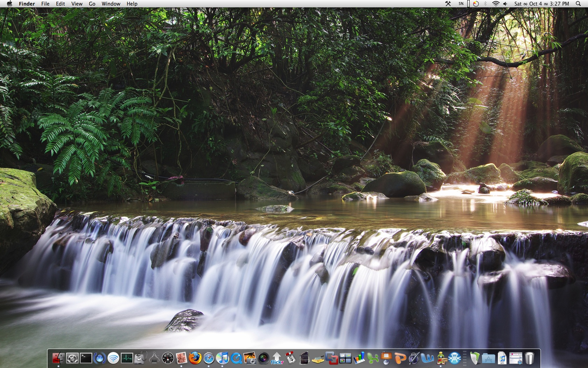The height and width of the screenshot is (368, 588).
Task: Launch the blue barbed-wire app
Action: (455, 358)
